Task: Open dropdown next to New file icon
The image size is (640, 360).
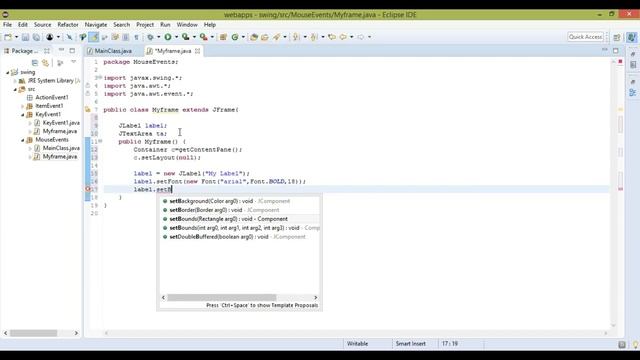Action: 16,37
